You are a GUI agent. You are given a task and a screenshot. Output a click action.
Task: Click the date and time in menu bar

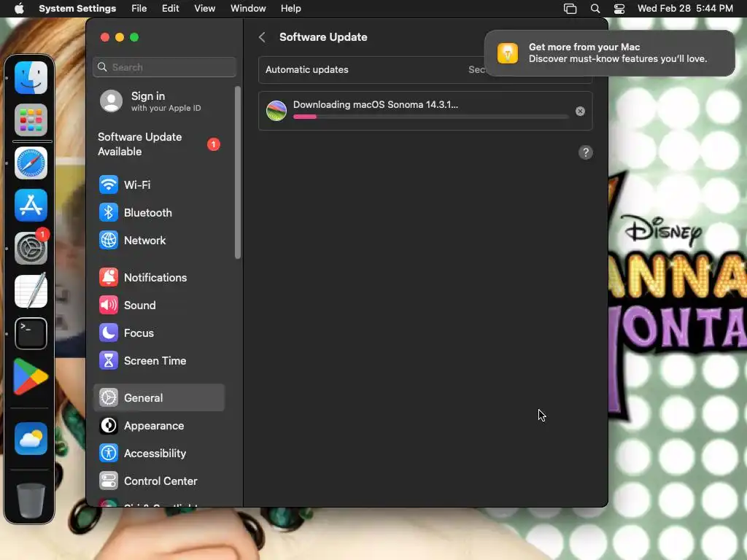tap(685, 9)
